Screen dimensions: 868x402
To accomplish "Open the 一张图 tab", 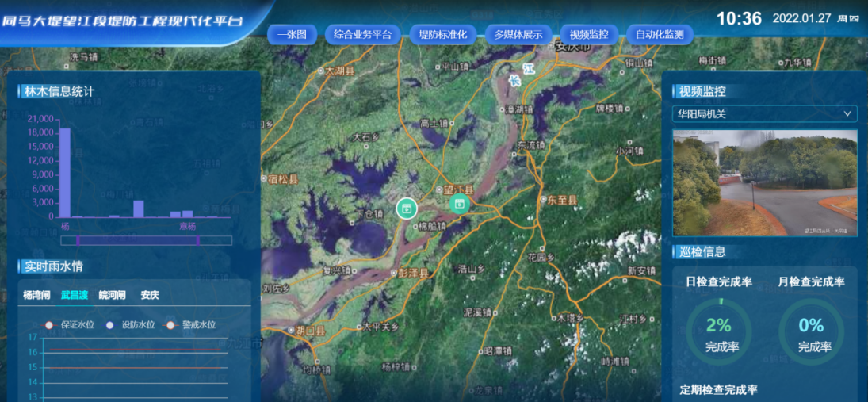I will click(x=292, y=34).
